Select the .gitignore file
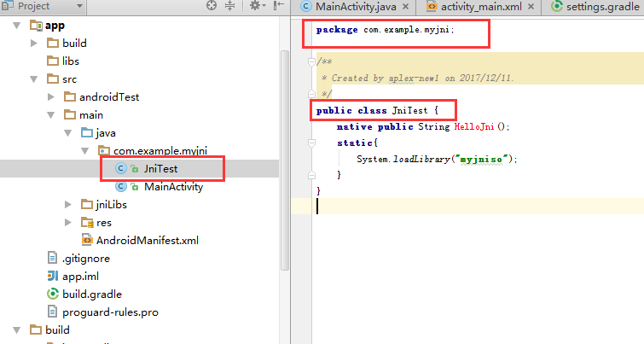The width and height of the screenshot is (644, 344). [x=86, y=259]
